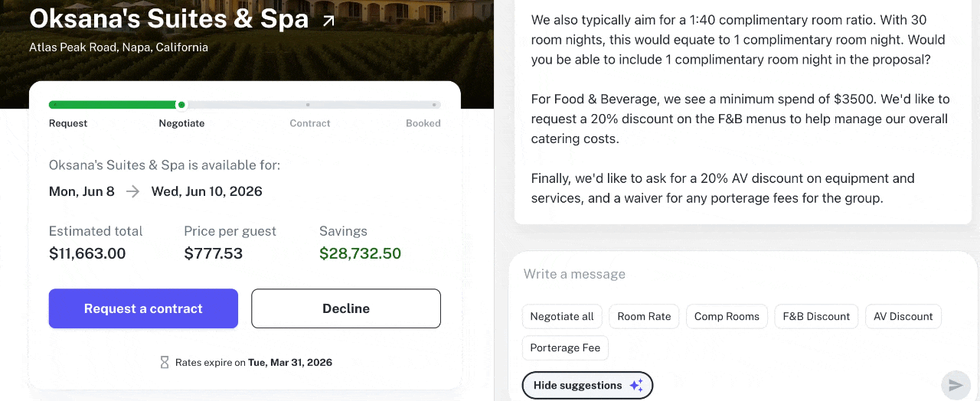Click the green progress dot at Negotiate
The height and width of the screenshot is (401, 980).
[x=181, y=105]
